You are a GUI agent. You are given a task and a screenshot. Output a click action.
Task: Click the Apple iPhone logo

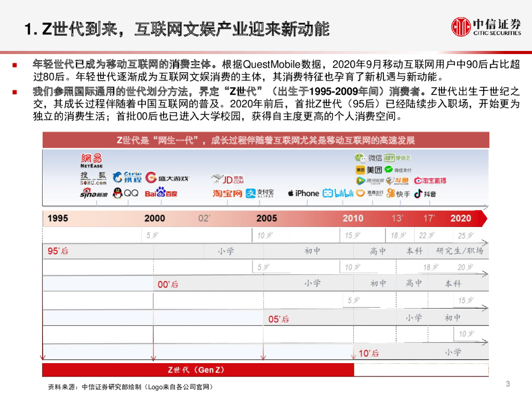(303, 193)
